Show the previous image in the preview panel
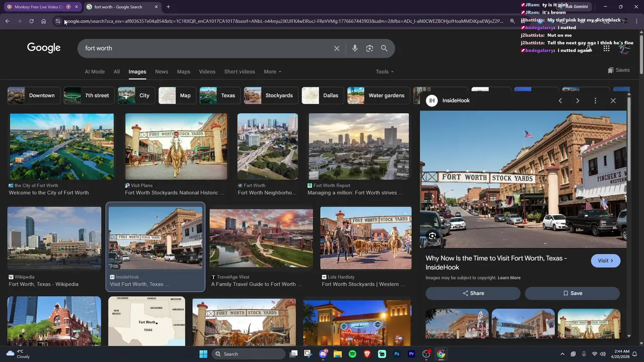Image resolution: width=644 pixels, height=362 pixels. click(560, 101)
